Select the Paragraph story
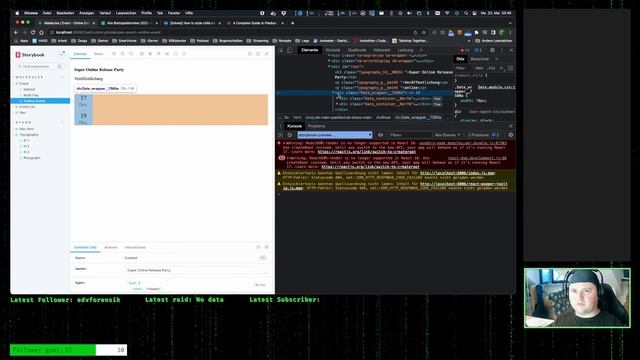The height and width of the screenshot is (360, 640). pos(31,158)
